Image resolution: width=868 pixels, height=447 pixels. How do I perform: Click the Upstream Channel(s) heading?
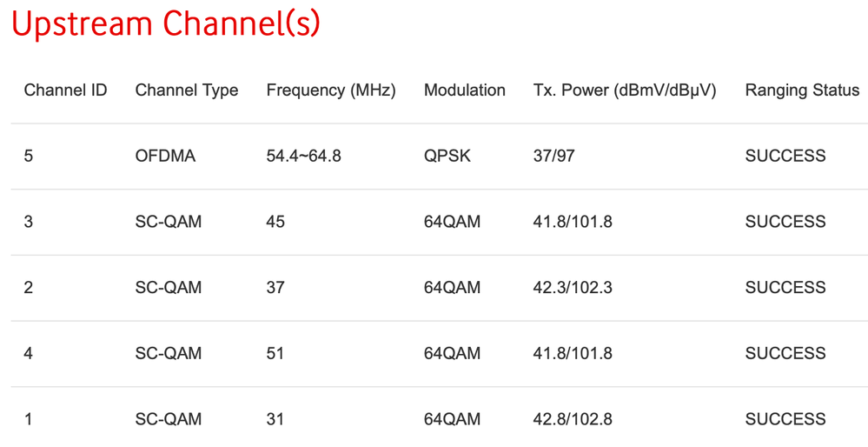tap(165, 24)
